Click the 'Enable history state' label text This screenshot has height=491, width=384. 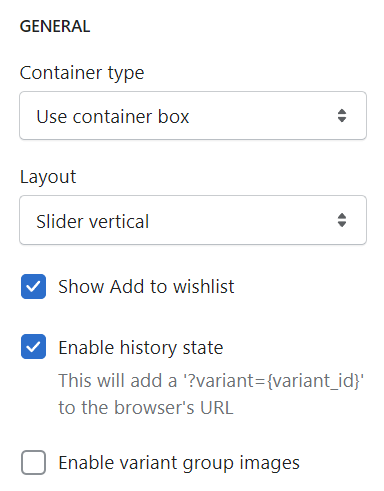pos(141,348)
